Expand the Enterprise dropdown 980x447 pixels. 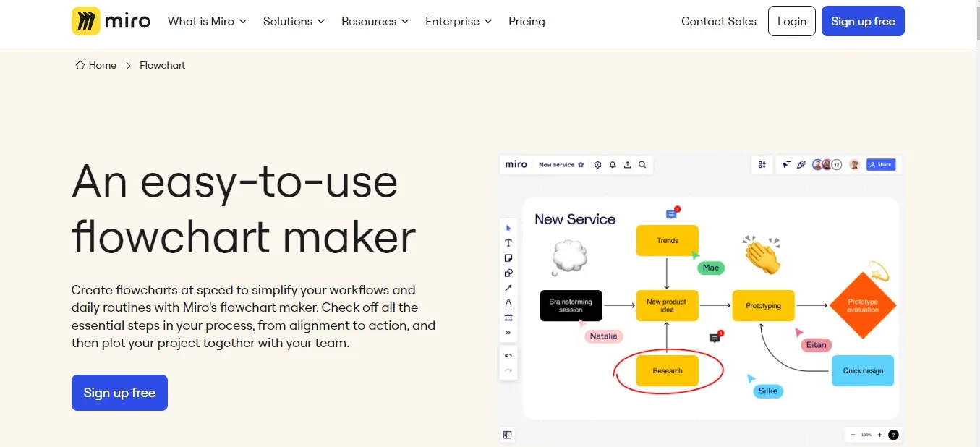point(459,21)
